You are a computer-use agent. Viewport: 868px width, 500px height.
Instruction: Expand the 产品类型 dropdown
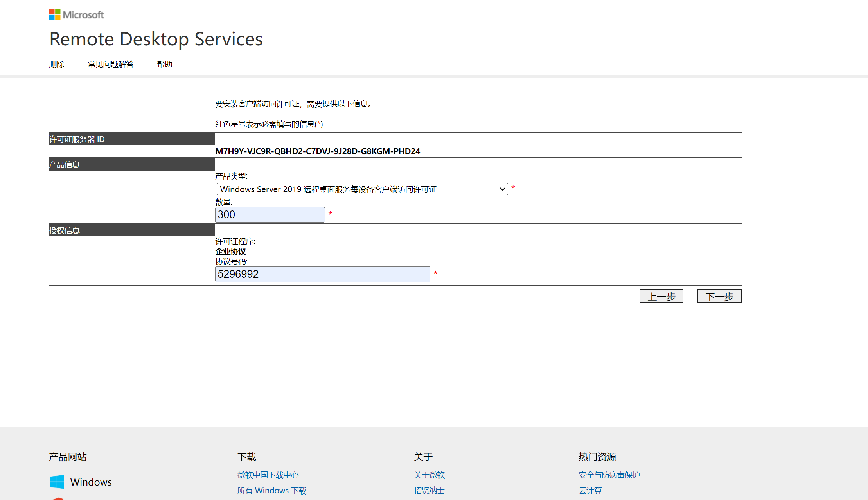pyautogui.click(x=362, y=189)
